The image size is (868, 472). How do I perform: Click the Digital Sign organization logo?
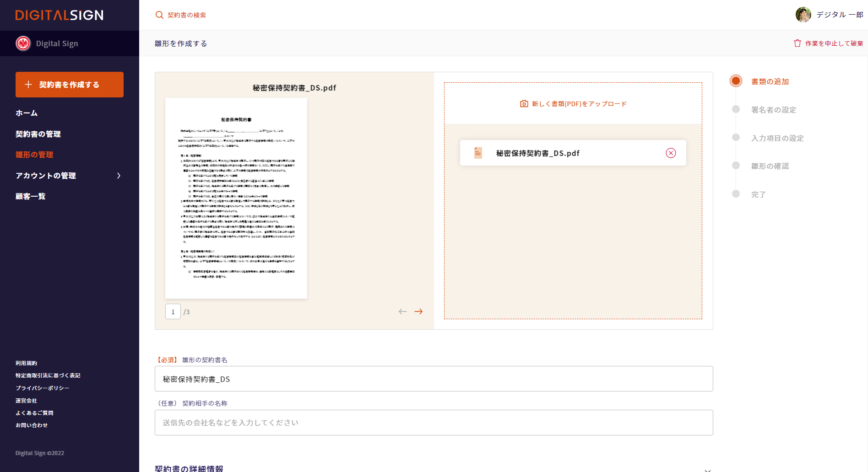point(23,43)
